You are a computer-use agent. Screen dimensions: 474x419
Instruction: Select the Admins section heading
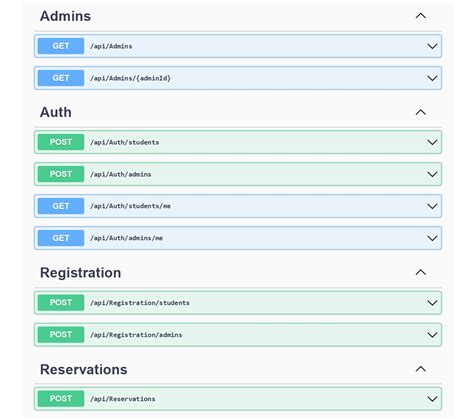65,16
